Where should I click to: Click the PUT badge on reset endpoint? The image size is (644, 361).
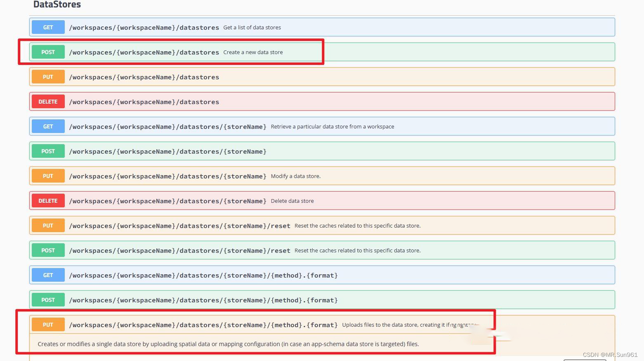(48, 225)
